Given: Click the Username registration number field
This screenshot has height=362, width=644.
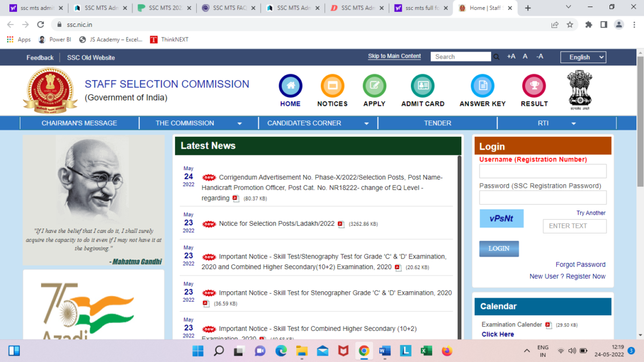Looking at the screenshot, I should point(543,171).
